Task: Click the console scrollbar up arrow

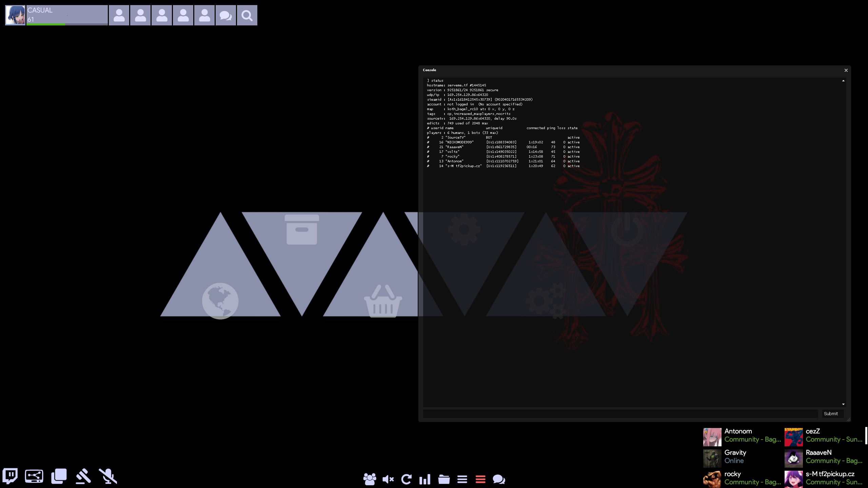Action: pos(843,81)
